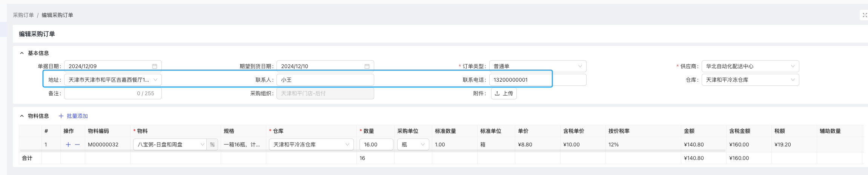
Task: Click the 上传 upload attachment button
Action: click(x=504, y=93)
